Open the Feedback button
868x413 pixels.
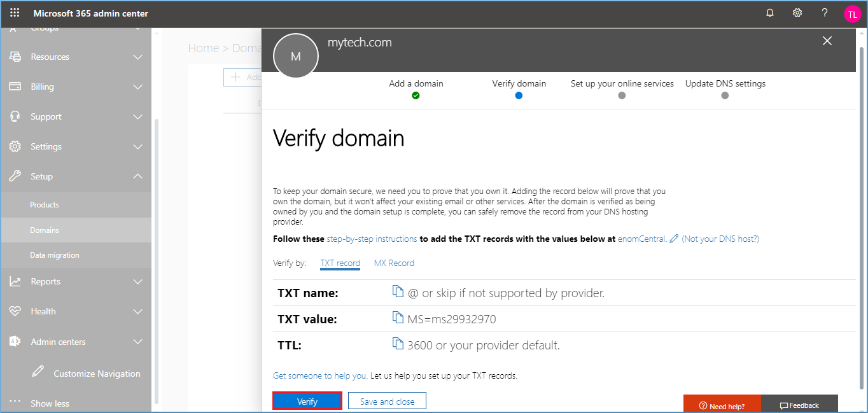coord(799,404)
